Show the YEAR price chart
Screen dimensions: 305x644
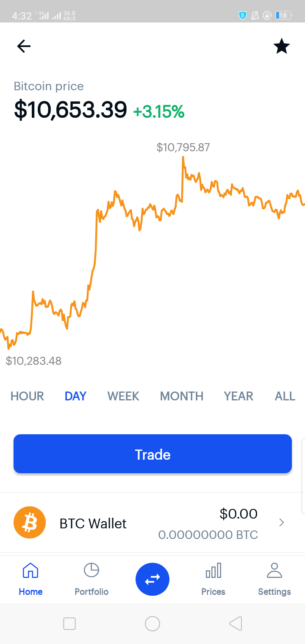coord(238,396)
